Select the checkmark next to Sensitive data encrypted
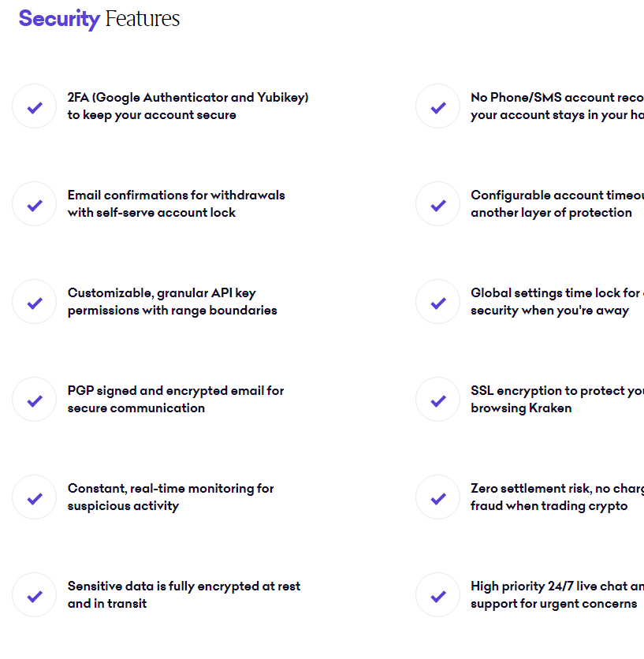 (x=35, y=595)
